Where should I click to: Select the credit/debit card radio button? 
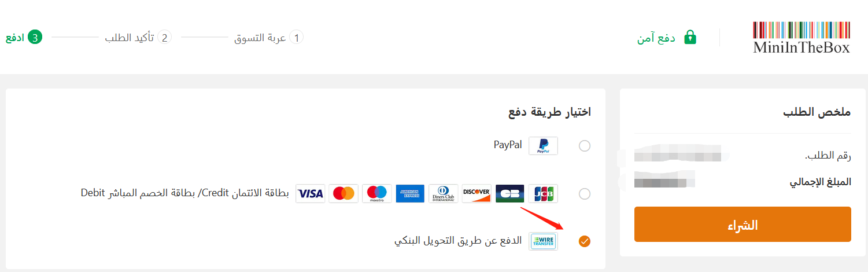585,194
